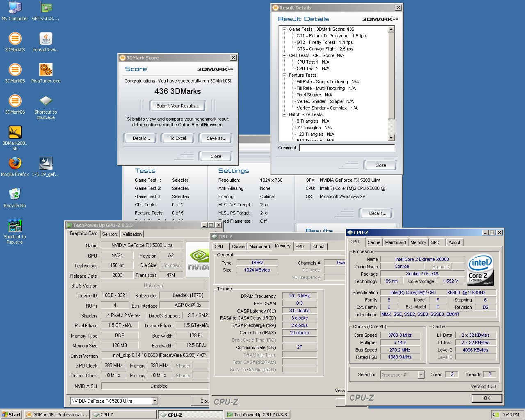Select GT1 - Return To Proxycon row
The image size is (525, 420).
click(331, 36)
